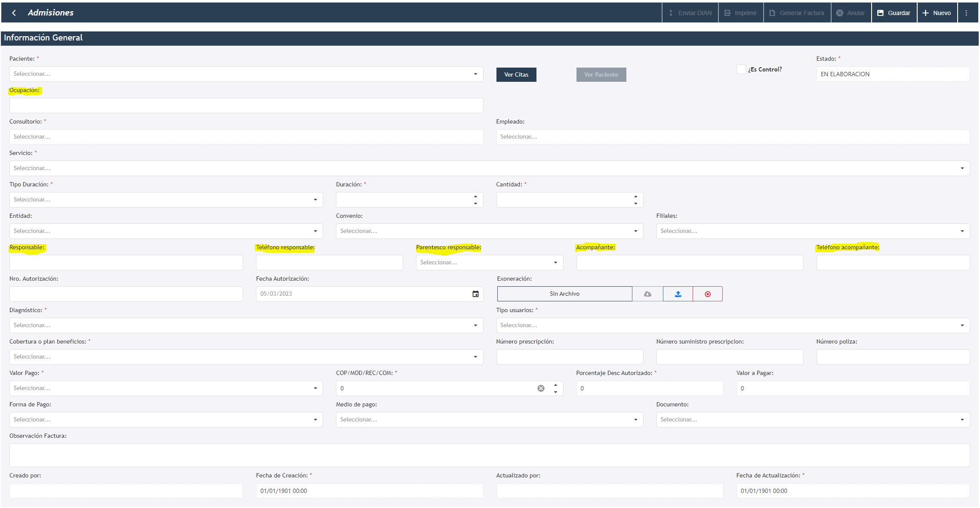Increase the Duración value with up arrow
980x508 pixels.
[x=475, y=197]
